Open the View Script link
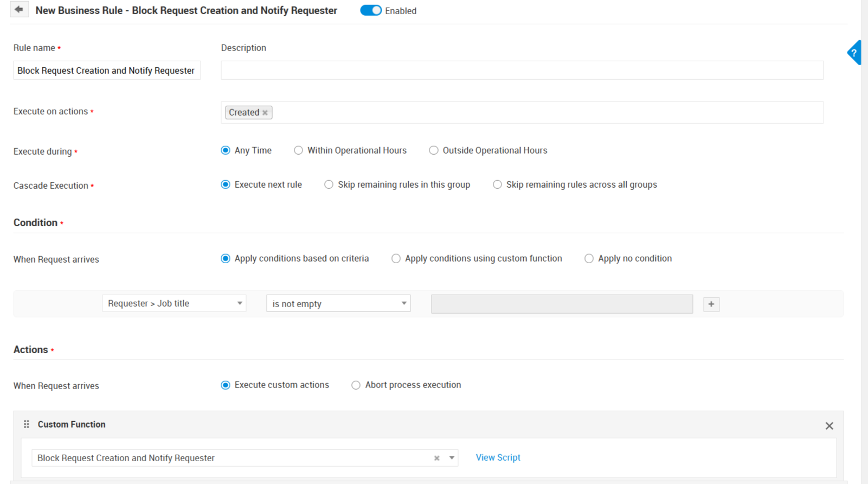This screenshot has width=868, height=484. (498, 457)
